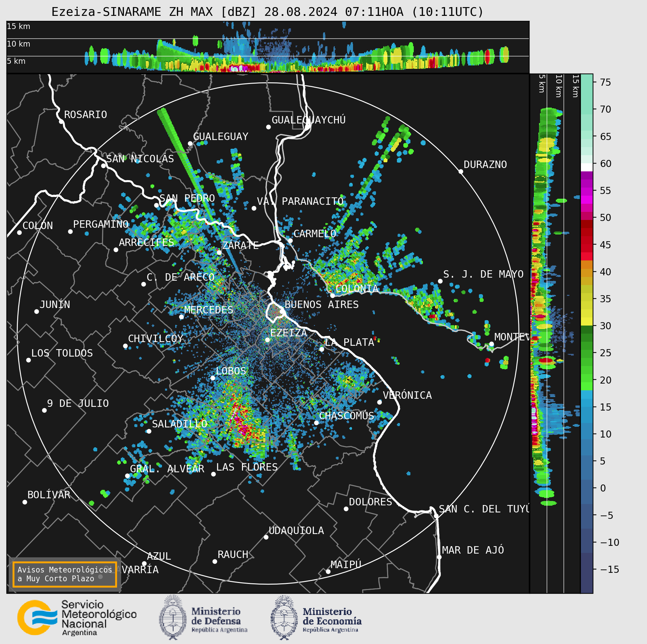Click the ARRECIFES city label
The height and width of the screenshot is (644, 647).
click(x=146, y=242)
